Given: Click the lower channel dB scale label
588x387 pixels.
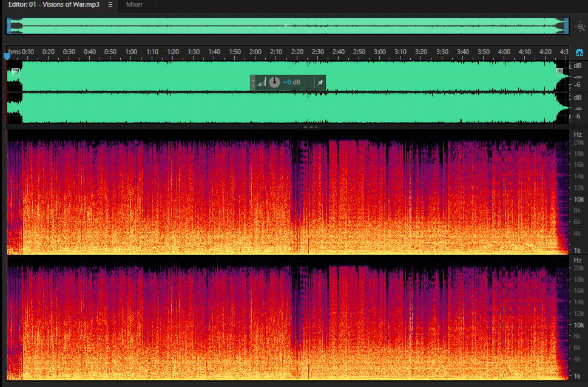Looking at the screenshot, I should click(578, 97).
